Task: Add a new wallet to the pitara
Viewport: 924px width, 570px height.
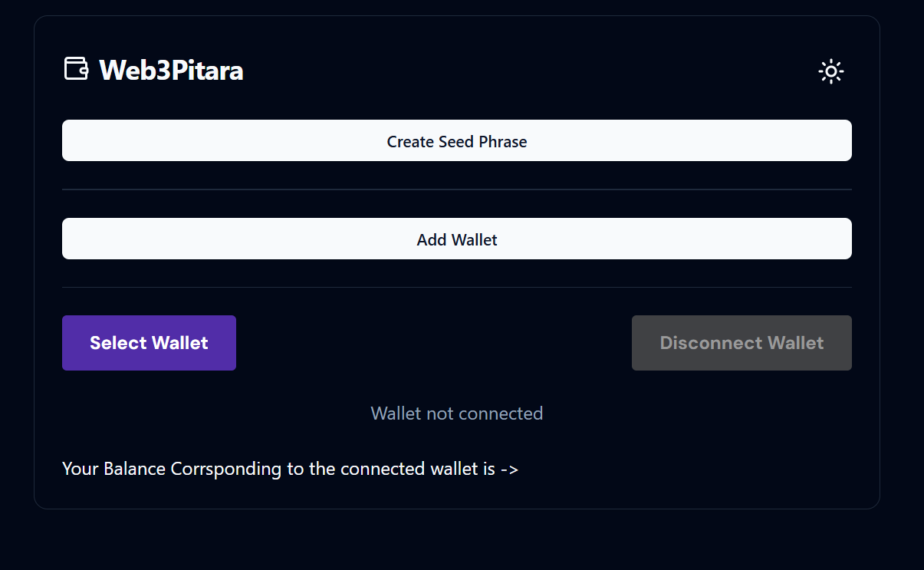Action: click(x=457, y=239)
